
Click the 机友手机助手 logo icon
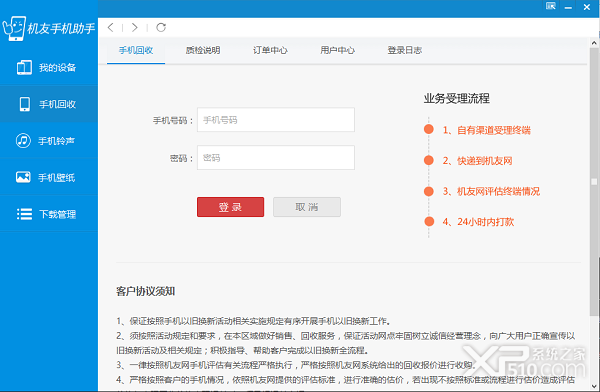point(14,28)
